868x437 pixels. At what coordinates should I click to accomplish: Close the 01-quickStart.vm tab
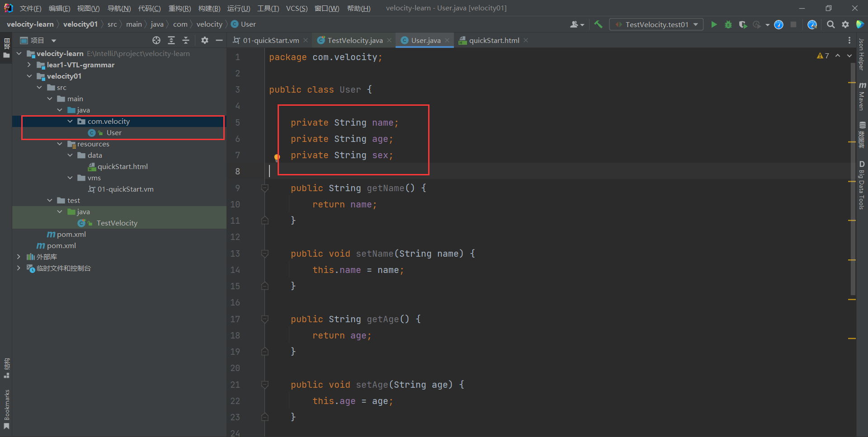(x=306, y=40)
